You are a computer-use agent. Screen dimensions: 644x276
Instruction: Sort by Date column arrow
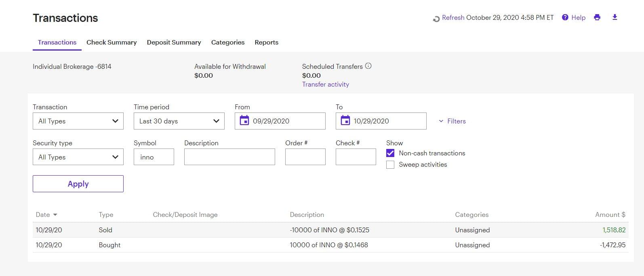pyautogui.click(x=55, y=215)
